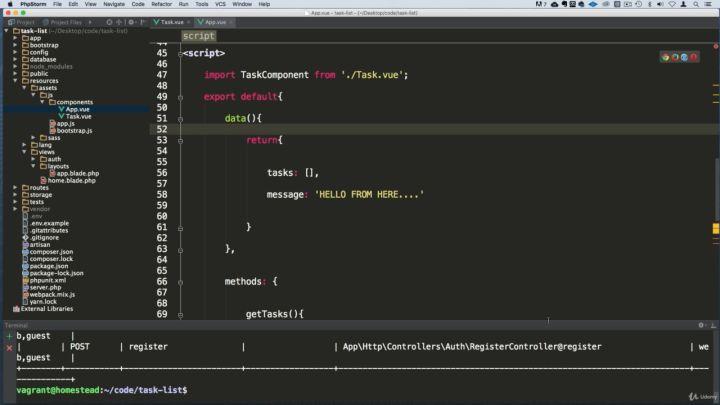Fold the data() block at line 51

(180, 119)
